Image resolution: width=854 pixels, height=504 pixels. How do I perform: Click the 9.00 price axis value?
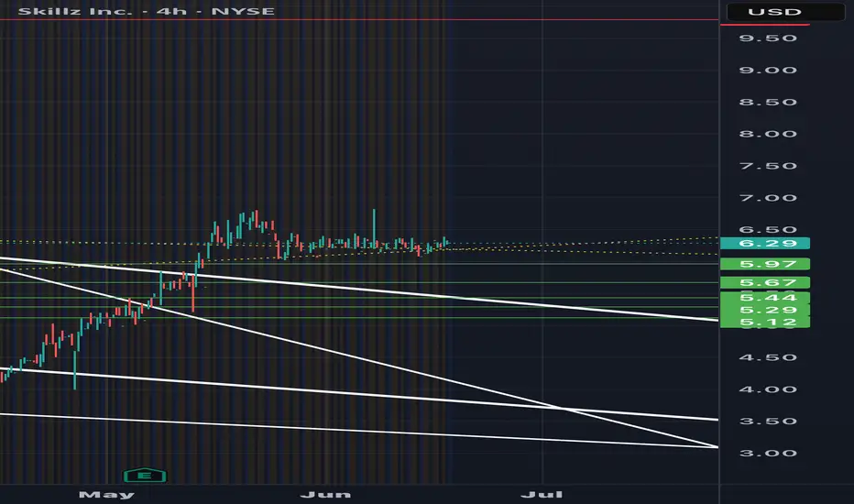point(768,71)
